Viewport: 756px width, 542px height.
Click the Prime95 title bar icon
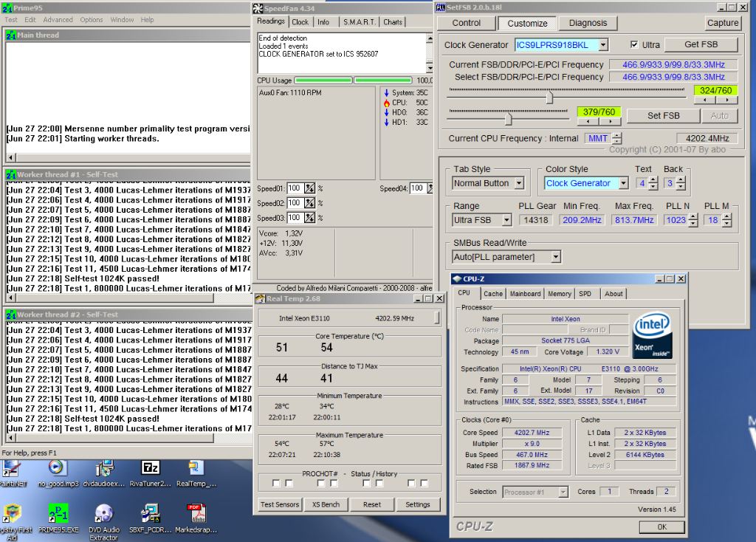coord(7,7)
